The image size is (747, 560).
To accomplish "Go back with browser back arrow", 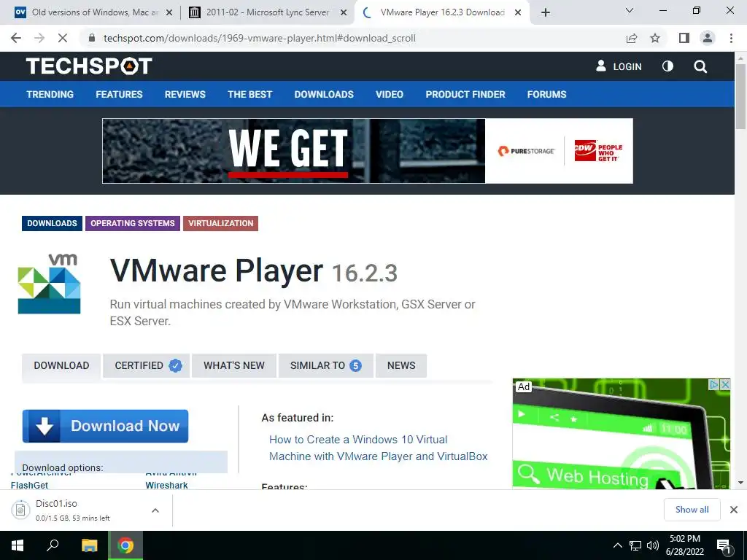I will (x=16, y=38).
